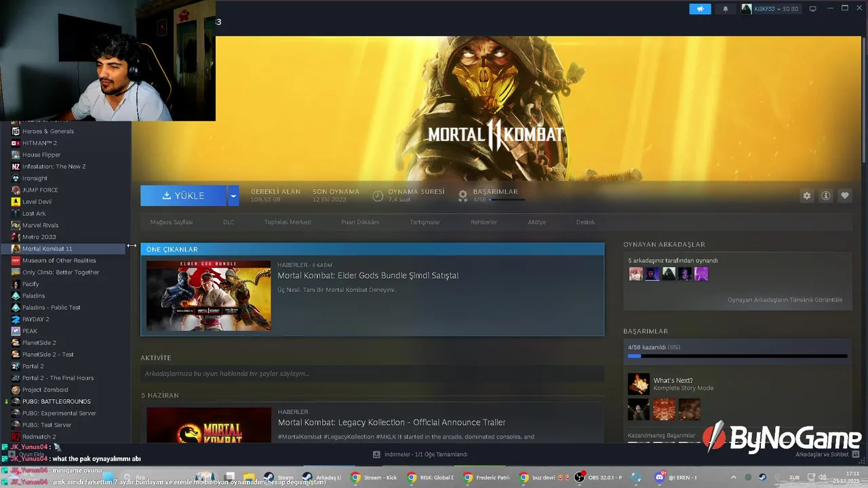Select Metro 2033 in library

pos(39,237)
